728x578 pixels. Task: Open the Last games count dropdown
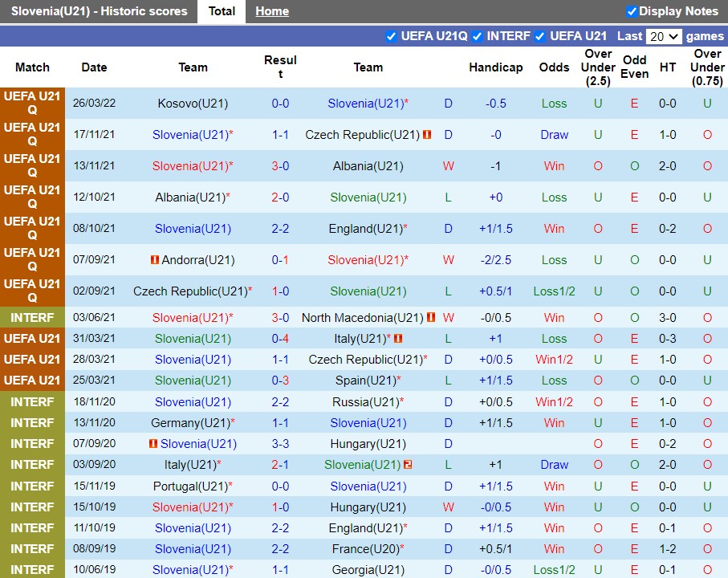click(x=664, y=36)
